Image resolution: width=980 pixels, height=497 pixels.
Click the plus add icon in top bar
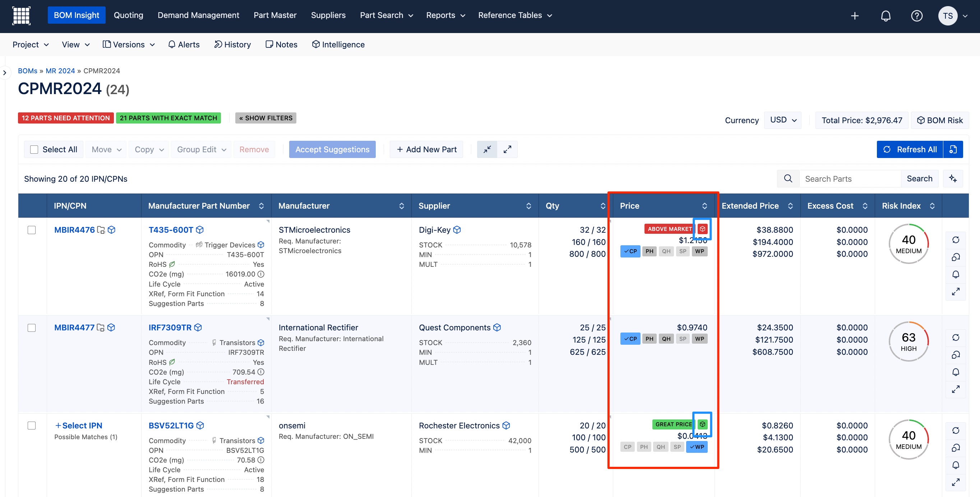[x=855, y=15]
